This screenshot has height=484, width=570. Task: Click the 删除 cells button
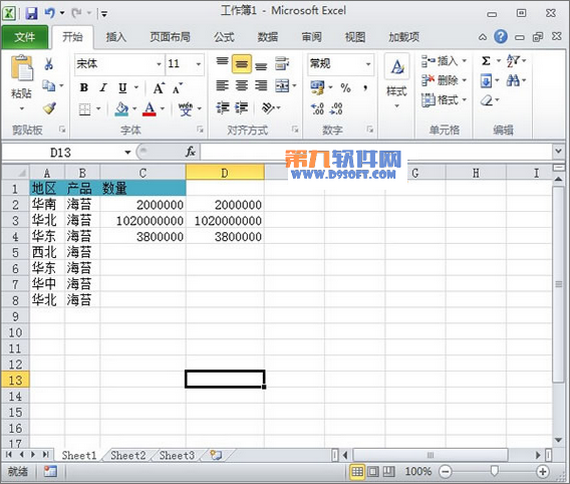(443, 80)
